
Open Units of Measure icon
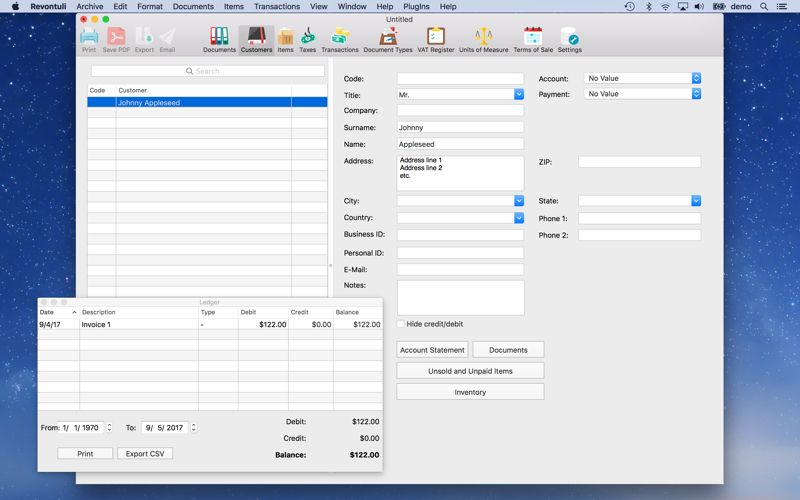pyautogui.click(x=483, y=40)
